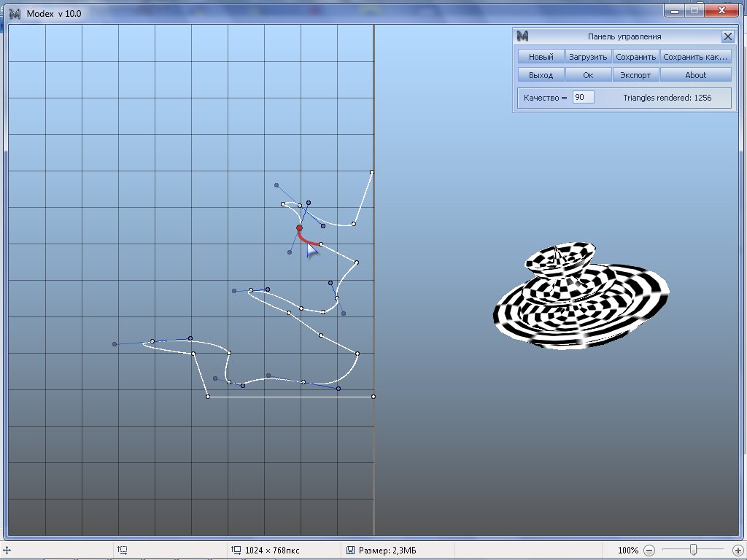Select the red highlighted curve control point

point(299,228)
